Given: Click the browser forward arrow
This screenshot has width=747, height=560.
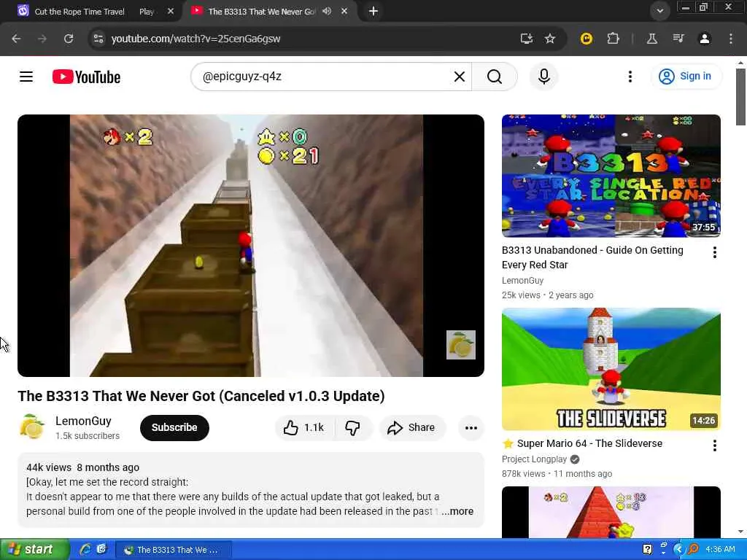Looking at the screenshot, I should click(x=42, y=39).
